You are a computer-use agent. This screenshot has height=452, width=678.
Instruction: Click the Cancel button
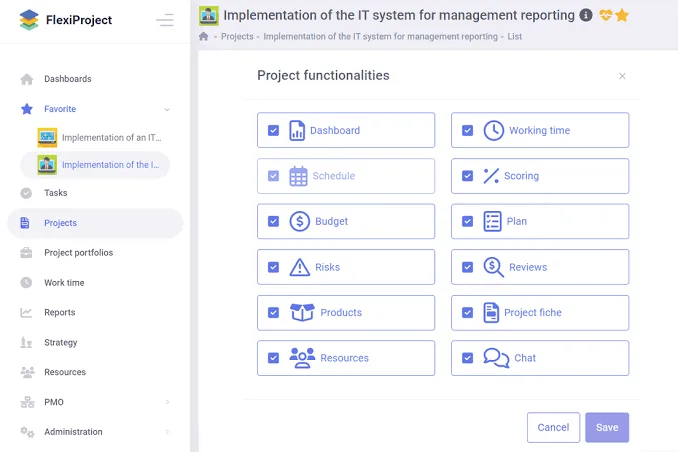[x=553, y=427]
